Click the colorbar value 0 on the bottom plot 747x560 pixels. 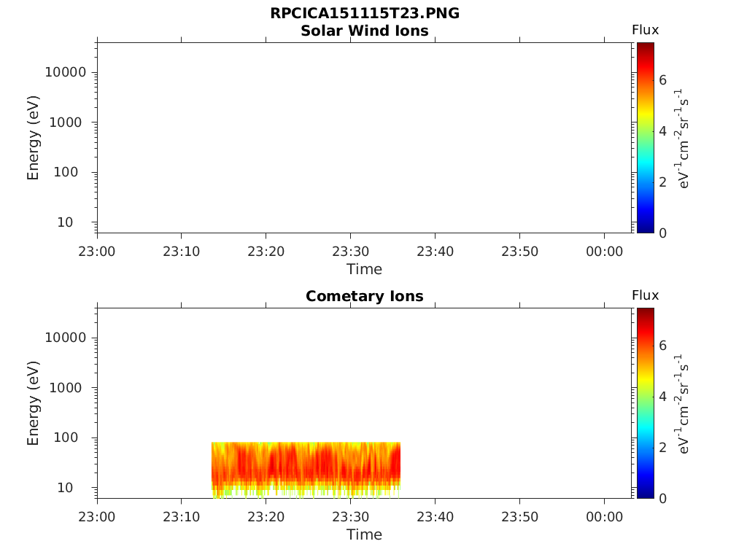662,498
